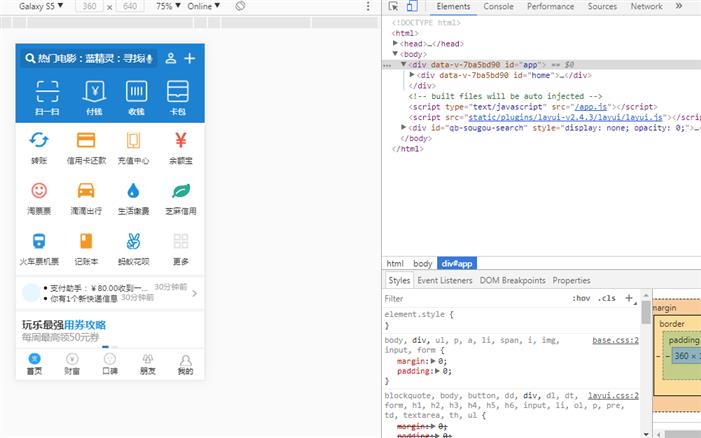This screenshot has width=701, height=438.
Task: Expand the head element node
Action: (x=395, y=43)
